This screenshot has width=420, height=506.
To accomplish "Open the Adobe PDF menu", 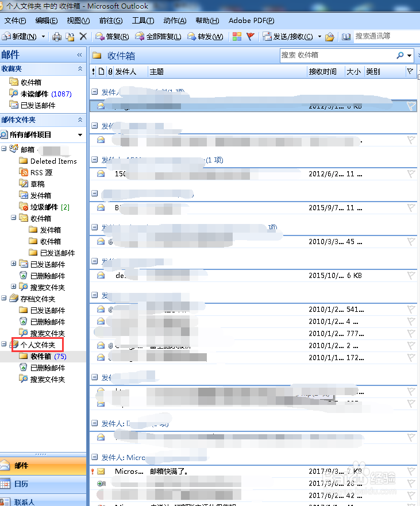I will (252, 21).
